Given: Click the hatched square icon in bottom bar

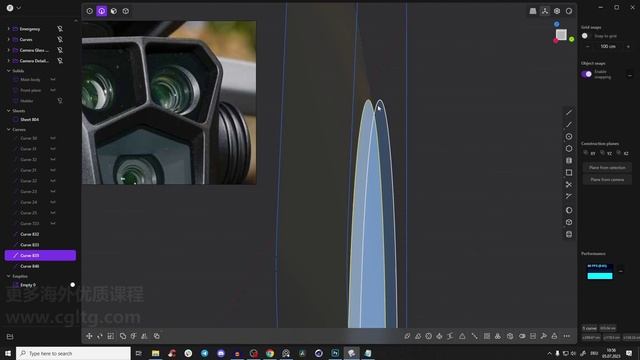Looking at the screenshot, I should [487, 336].
